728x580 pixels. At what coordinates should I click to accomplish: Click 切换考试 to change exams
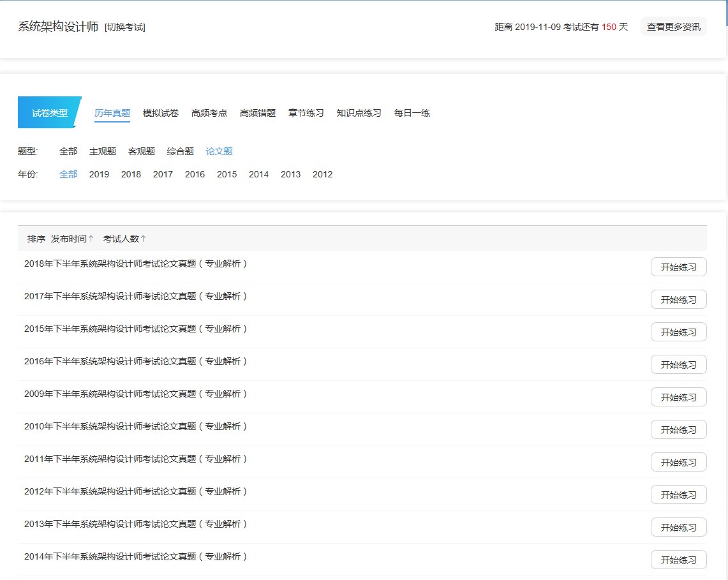125,27
